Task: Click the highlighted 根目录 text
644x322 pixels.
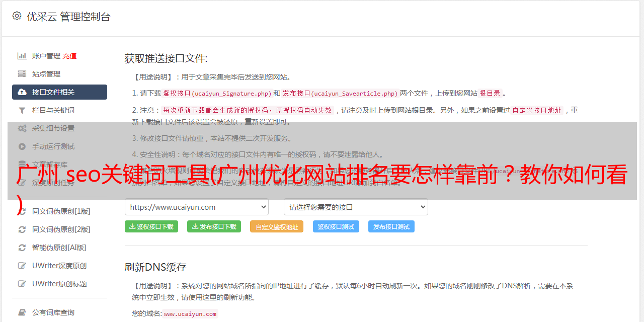Action: [x=490, y=93]
